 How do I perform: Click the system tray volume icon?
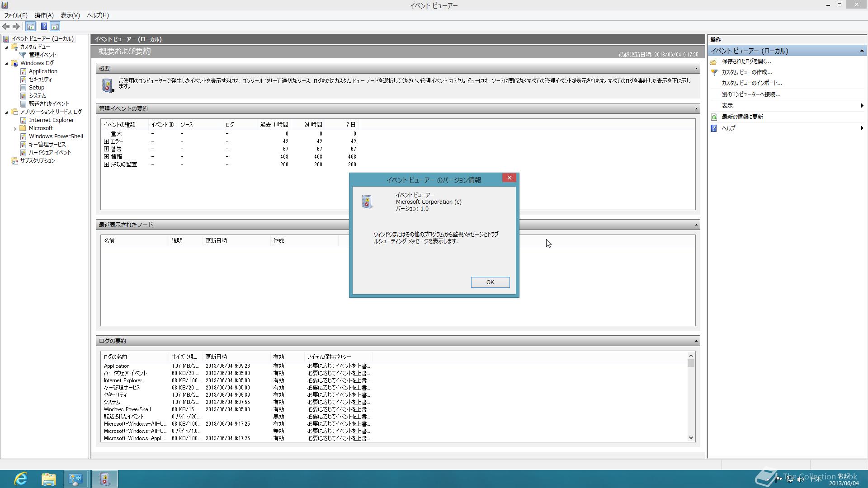tap(801, 479)
